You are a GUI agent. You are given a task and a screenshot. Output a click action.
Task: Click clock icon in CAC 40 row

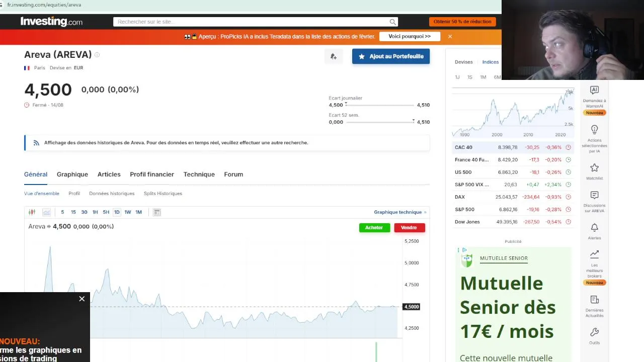pyautogui.click(x=568, y=147)
